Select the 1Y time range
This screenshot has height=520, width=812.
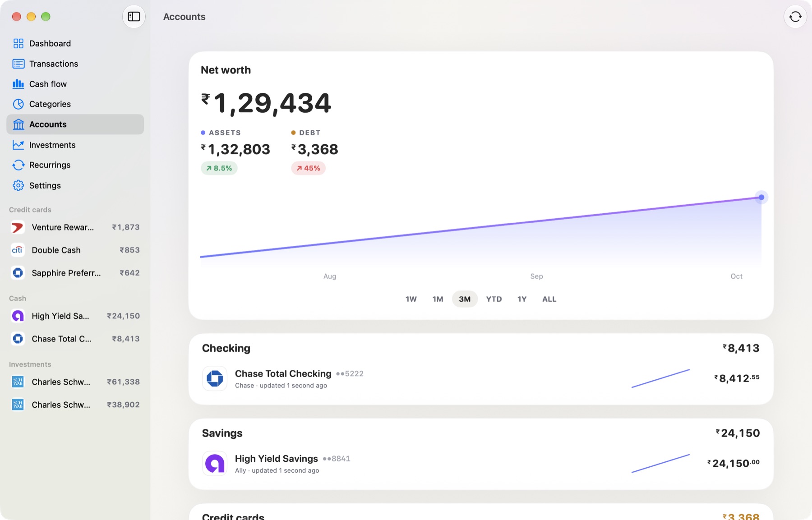pos(522,299)
